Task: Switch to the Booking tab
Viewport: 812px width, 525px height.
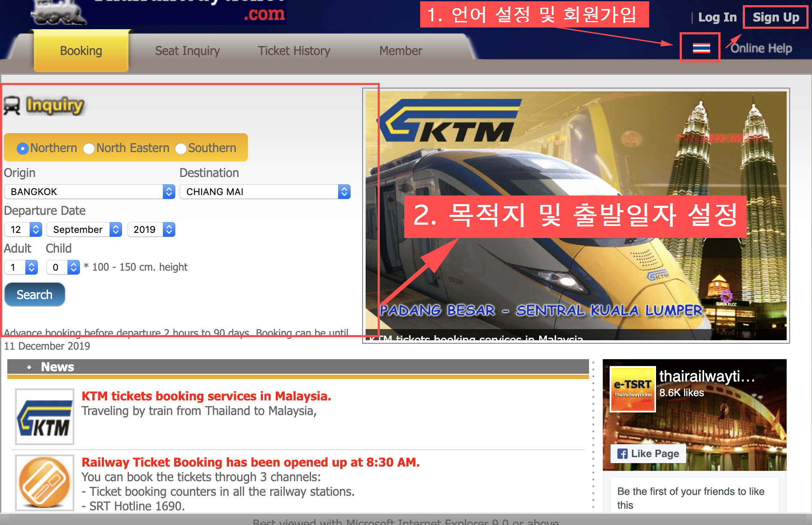Action: click(x=81, y=51)
